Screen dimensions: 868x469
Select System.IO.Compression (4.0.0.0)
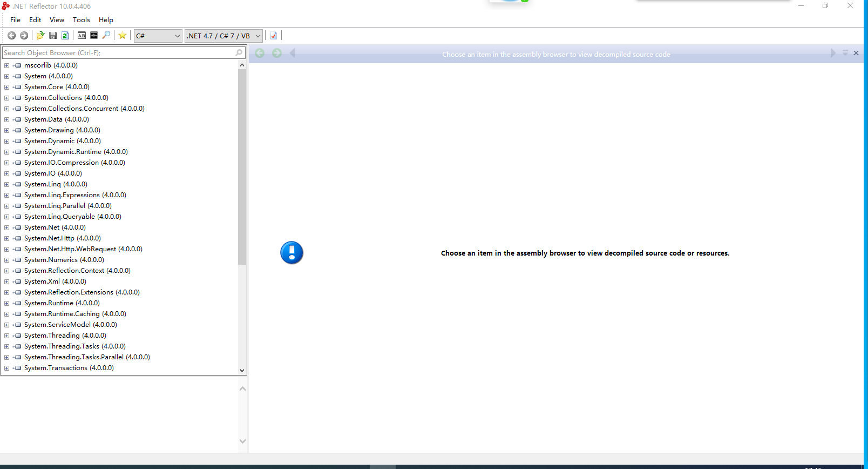tap(74, 163)
